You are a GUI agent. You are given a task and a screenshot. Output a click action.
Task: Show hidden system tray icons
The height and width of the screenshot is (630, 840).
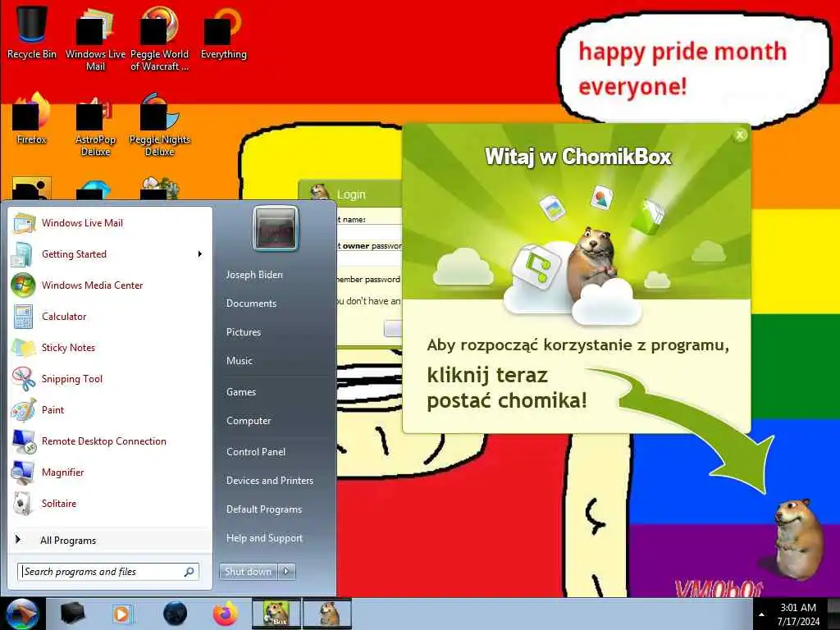tap(761, 614)
